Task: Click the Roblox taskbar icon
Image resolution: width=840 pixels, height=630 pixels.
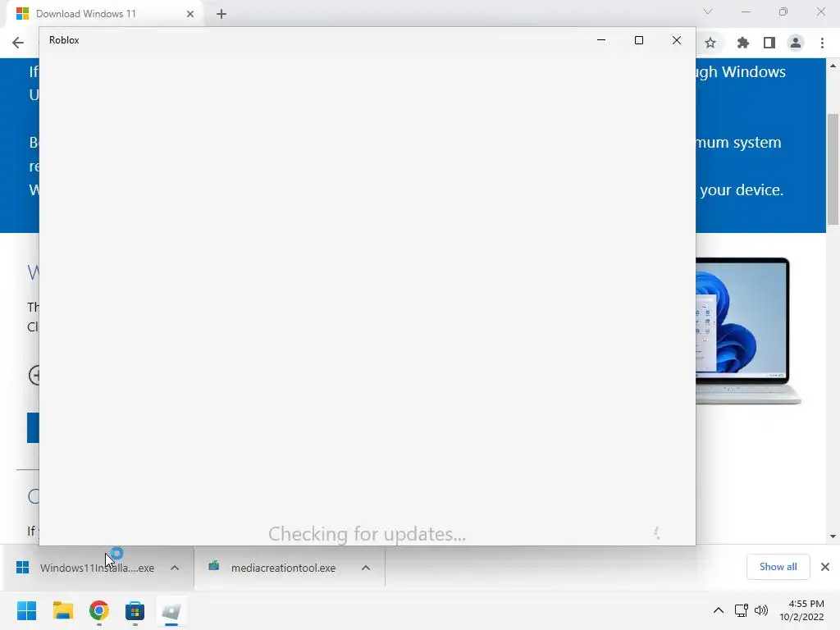Action: pos(171,610)
